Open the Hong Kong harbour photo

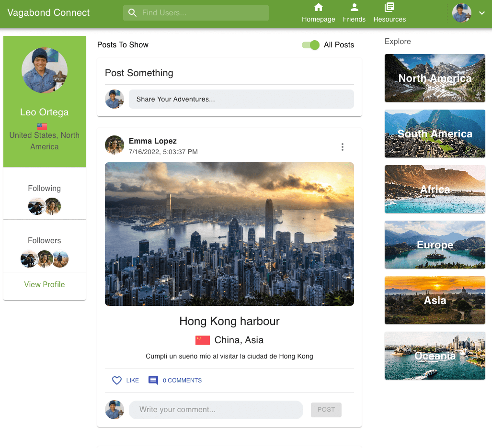[229, 234]
